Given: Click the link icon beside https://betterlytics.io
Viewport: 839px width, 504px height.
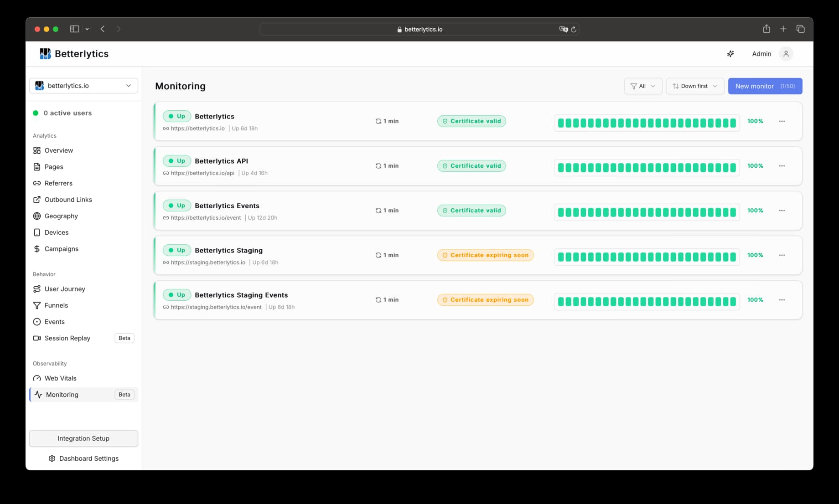Looking at the screenshot, I should (165, 128).
